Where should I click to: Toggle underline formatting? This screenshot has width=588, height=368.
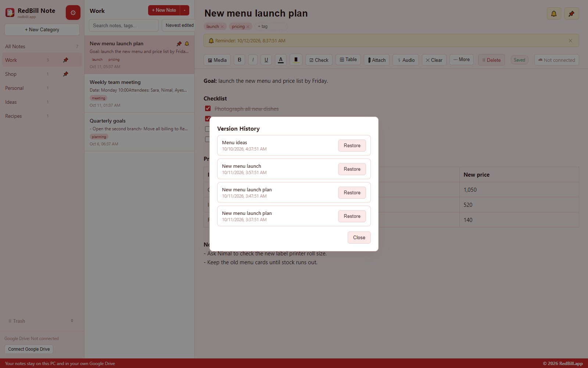266,60
